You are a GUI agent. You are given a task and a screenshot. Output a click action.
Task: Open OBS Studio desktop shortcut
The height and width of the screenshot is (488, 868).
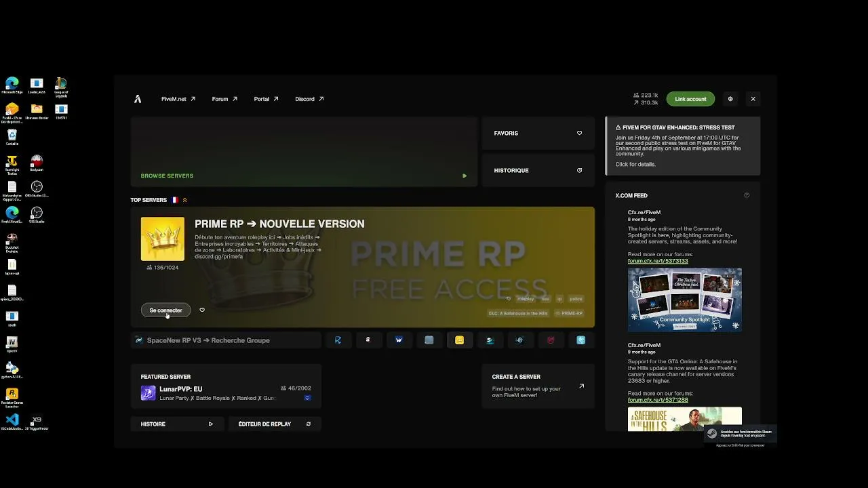click(37, 216)
